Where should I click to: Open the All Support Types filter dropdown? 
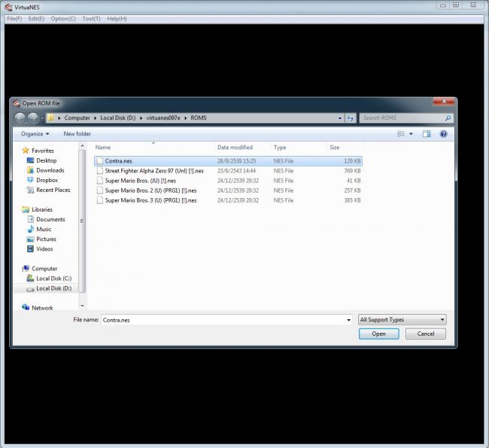[x=402, y=320]
